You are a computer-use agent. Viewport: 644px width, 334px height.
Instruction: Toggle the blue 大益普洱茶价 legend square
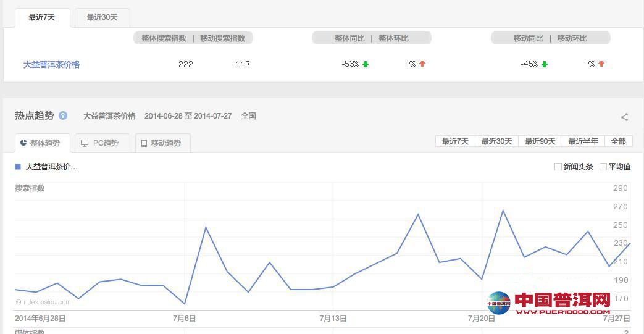18,167
